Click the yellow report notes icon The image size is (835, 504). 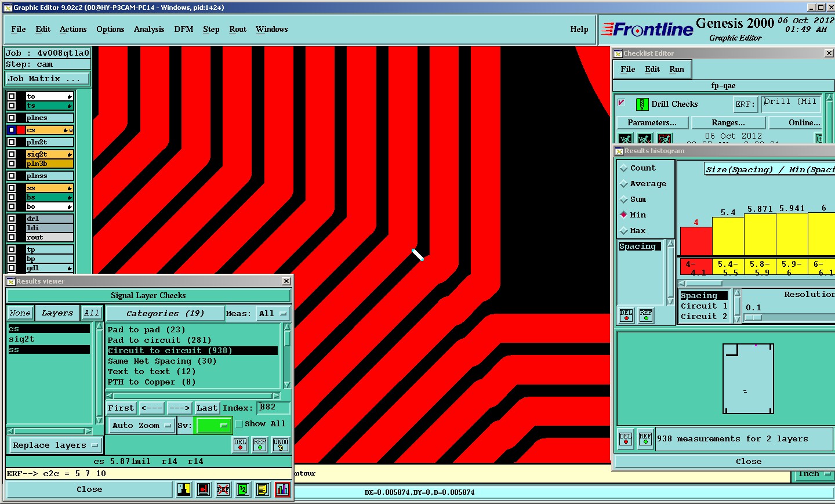pos(263,490)
